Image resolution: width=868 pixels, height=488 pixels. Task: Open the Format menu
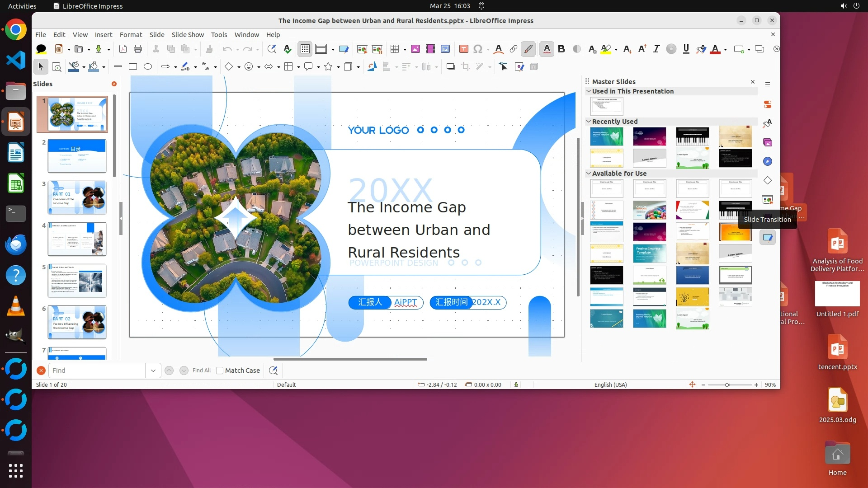[131, 34]
